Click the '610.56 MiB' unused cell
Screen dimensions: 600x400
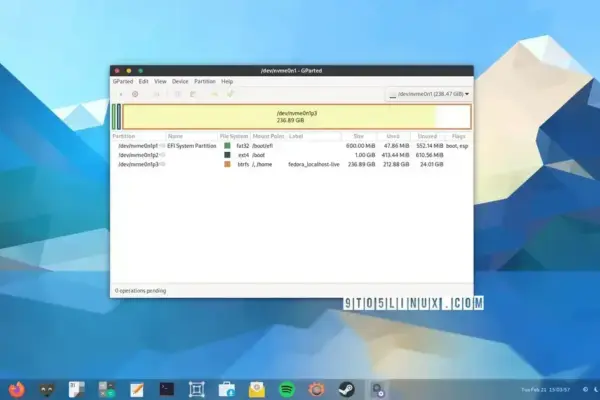point(429,155)
